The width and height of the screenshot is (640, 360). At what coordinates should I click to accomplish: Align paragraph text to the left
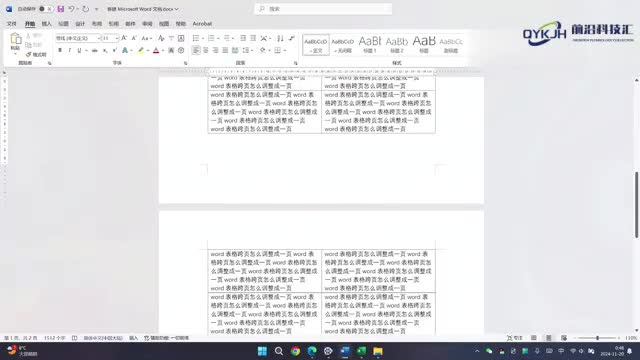click(x=196, y=50)
